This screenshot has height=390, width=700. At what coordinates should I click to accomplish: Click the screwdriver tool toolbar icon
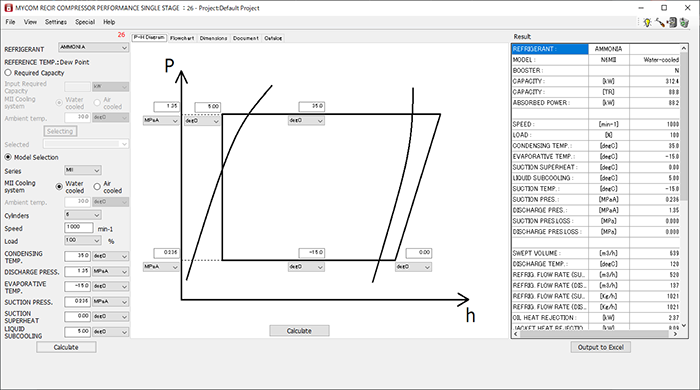click(659, 22)
